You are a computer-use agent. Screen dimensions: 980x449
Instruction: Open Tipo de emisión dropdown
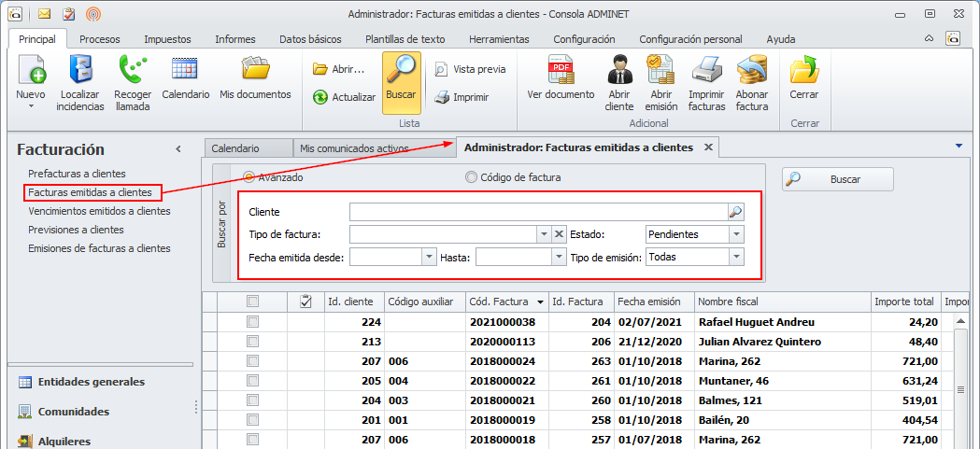pos(736,257)
